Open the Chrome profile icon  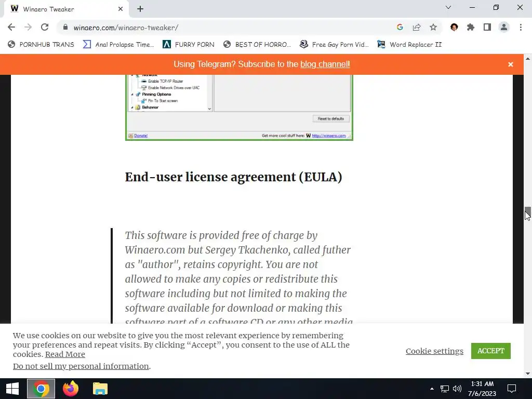point(504,27)
